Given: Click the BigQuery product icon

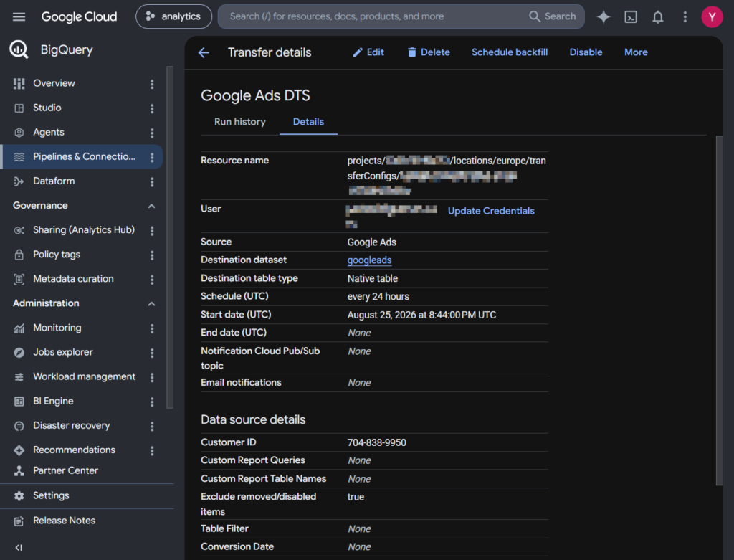Looking at the screenshot, I should pyautogui.click(x=19, y=49).
